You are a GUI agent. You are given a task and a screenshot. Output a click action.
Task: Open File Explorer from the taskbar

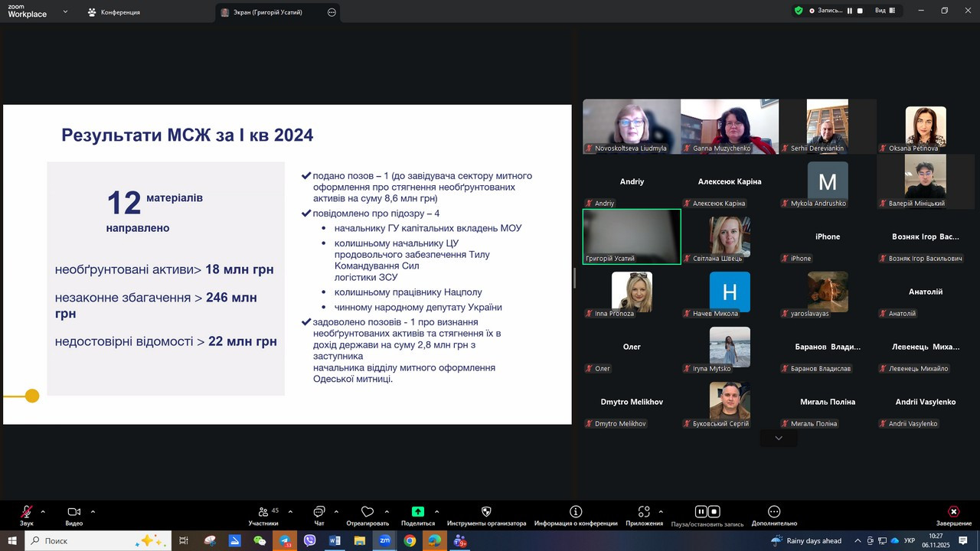359,540
